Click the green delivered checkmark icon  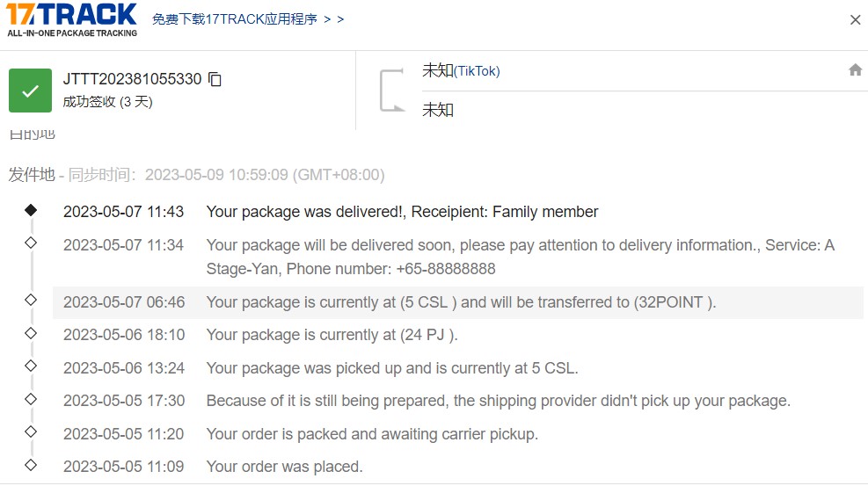click(x=30, y=91)
